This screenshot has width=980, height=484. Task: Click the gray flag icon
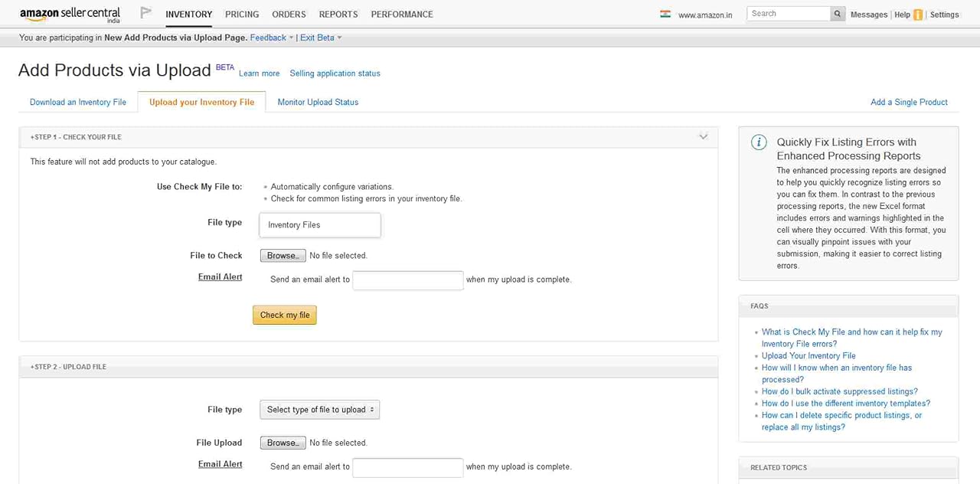pyautogui.click(x=145, y=13)
